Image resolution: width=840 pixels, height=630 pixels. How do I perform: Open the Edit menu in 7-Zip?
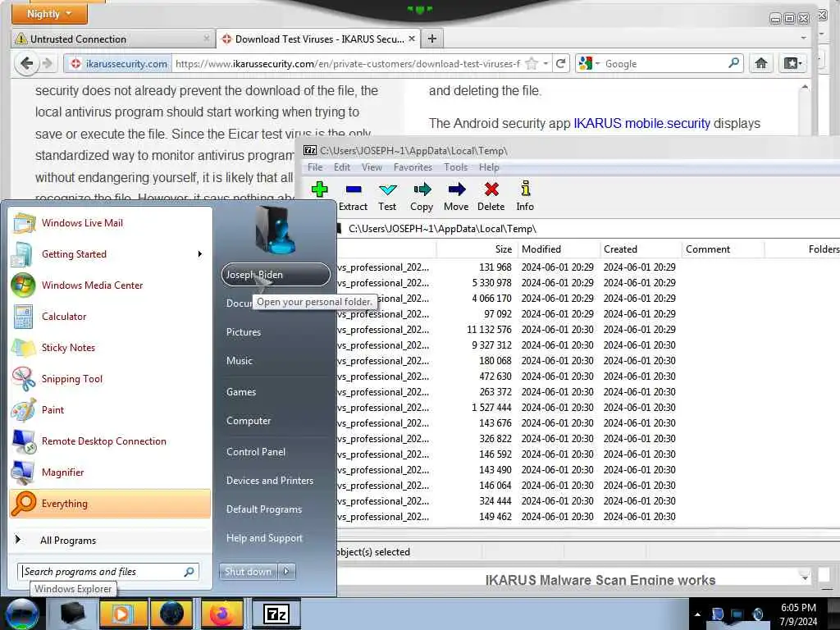[342, 167]
